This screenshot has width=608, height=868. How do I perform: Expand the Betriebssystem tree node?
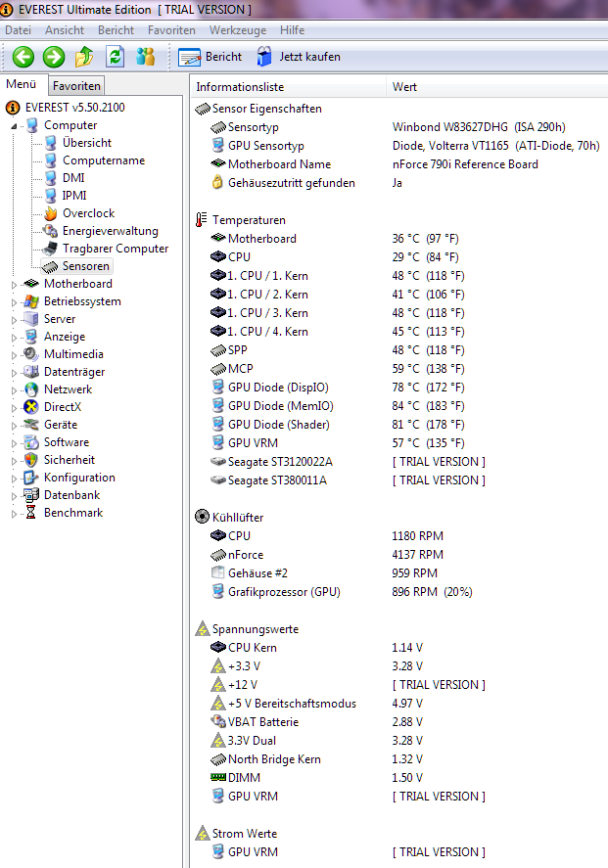(15, 302)
